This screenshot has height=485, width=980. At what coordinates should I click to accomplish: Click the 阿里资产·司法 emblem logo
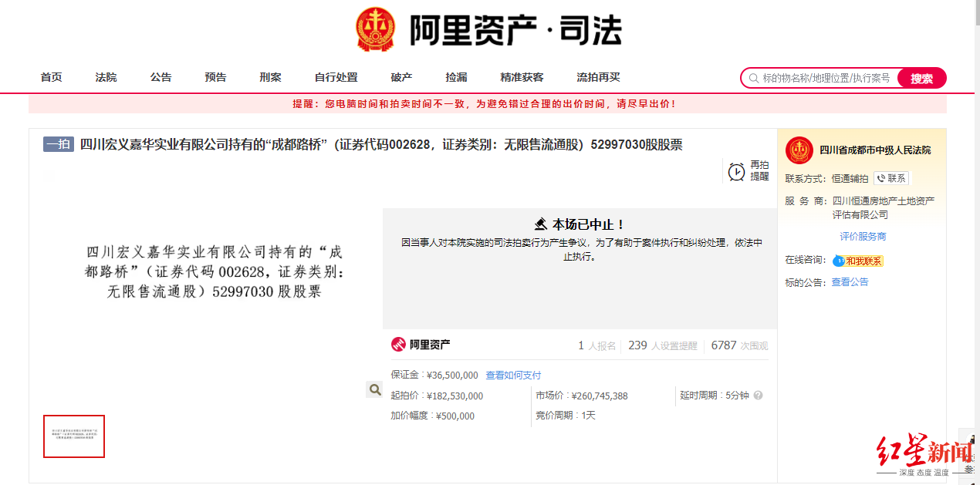pyautogui.click(x=375, y=29)
